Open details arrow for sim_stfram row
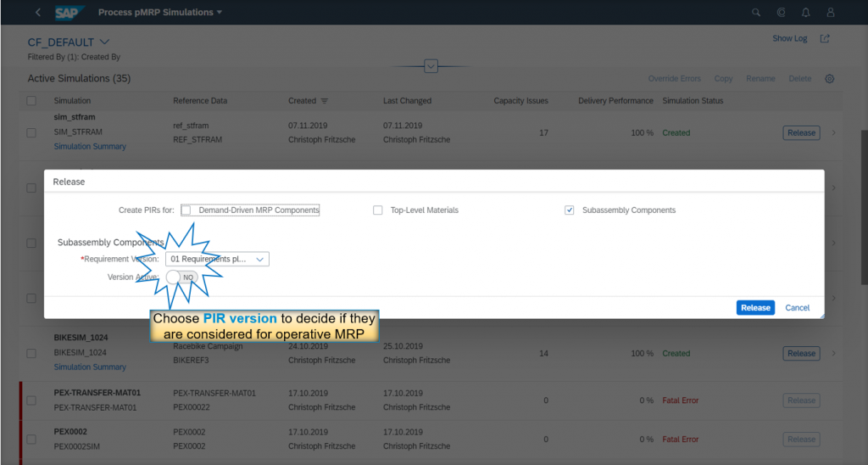 [834, 133]
